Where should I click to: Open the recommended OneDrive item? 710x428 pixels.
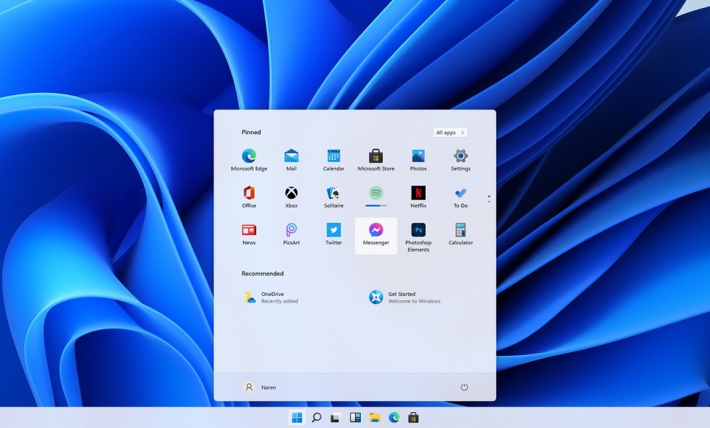272,298
